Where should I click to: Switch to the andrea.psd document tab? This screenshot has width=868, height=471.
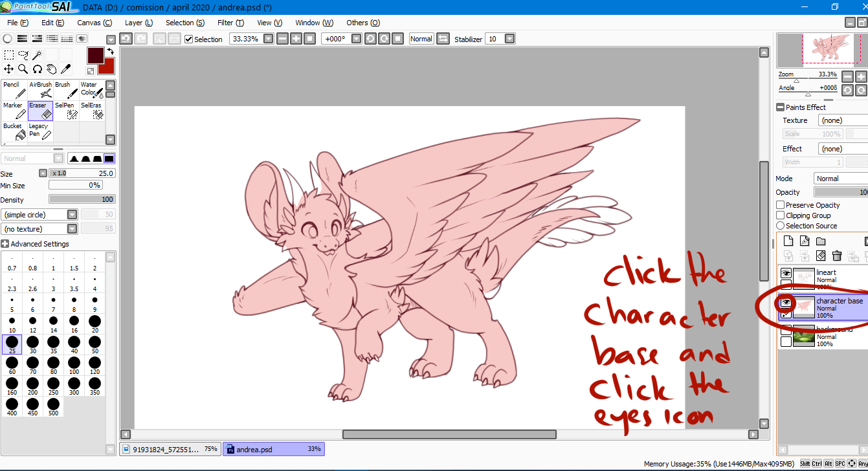tap(273, 449)
